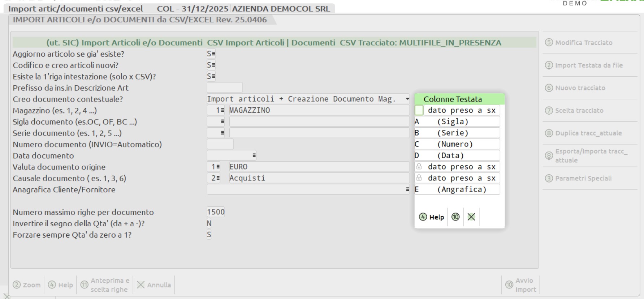Expand 'Creo documento contestuale' dropdown
Screen dimensions: 644x299
[x=407, y=99]
